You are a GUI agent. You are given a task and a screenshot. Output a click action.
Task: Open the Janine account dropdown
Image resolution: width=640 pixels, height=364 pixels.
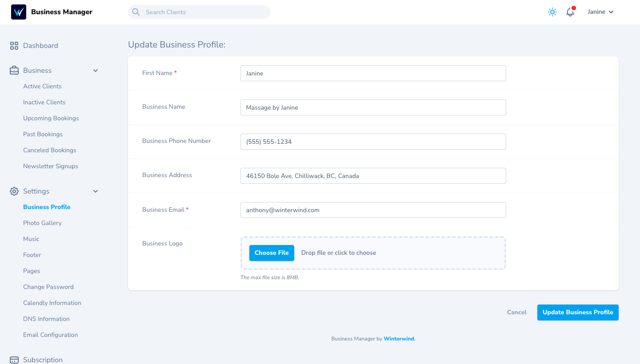(600, 12)
